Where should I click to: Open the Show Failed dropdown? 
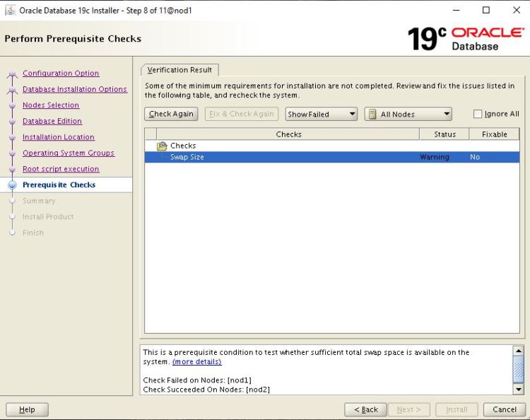tap(322, 115)
